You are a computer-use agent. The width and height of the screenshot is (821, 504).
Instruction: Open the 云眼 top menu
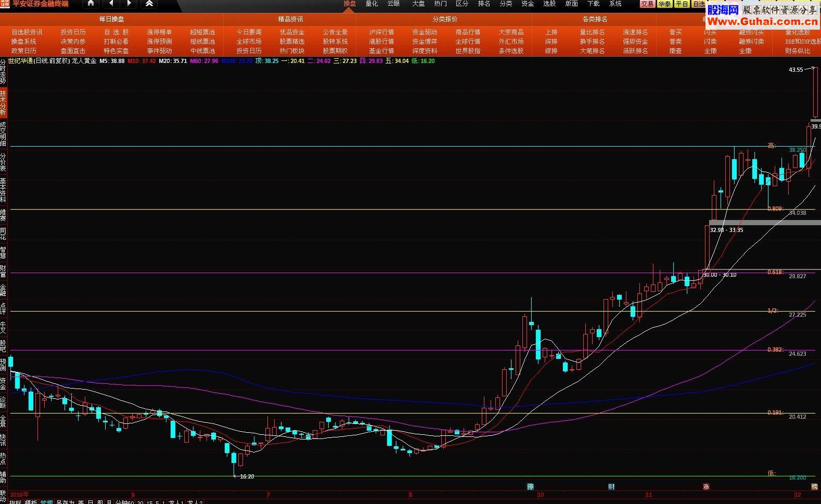pyautogui.click(x=393, y=4)
